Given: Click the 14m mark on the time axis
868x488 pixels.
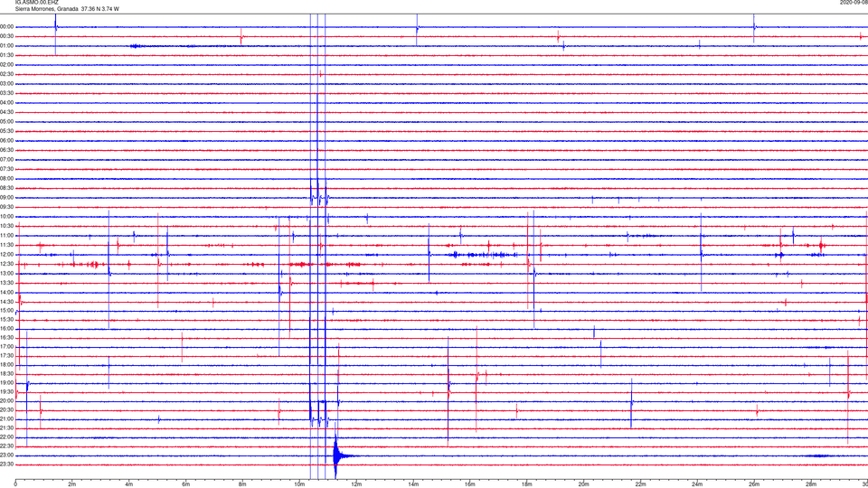Looking at the screenshot, I should click(413, 484).
